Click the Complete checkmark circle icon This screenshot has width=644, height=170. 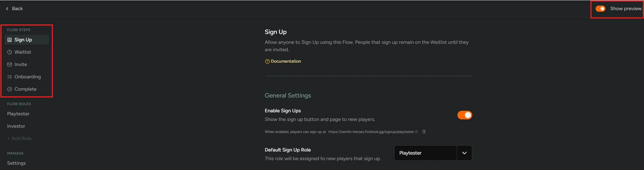(x=10, y=89)
